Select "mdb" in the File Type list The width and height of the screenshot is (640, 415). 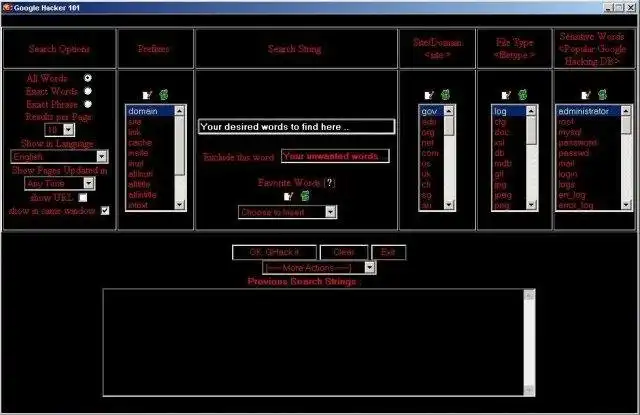click(509, 163)
